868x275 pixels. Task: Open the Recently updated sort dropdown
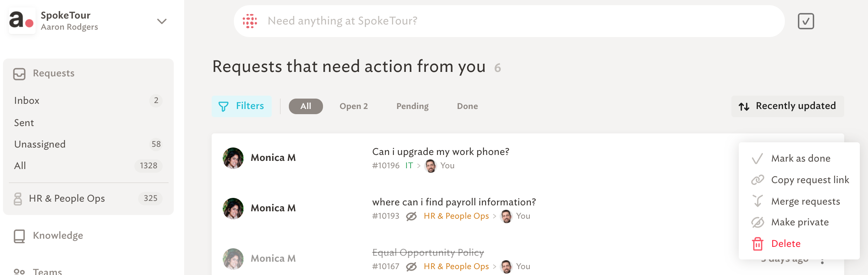point(787,106)
